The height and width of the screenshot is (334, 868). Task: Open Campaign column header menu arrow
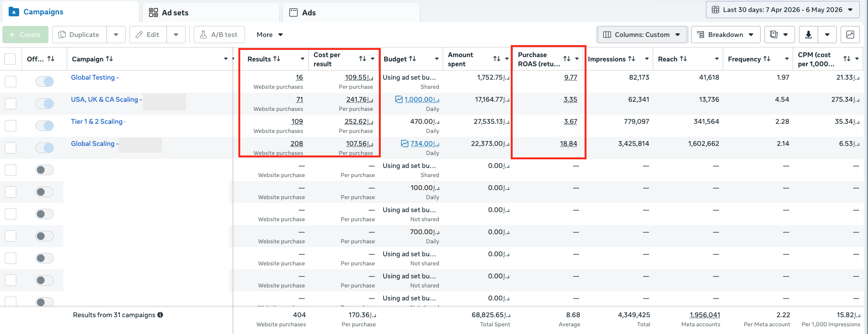coord(226,59)
